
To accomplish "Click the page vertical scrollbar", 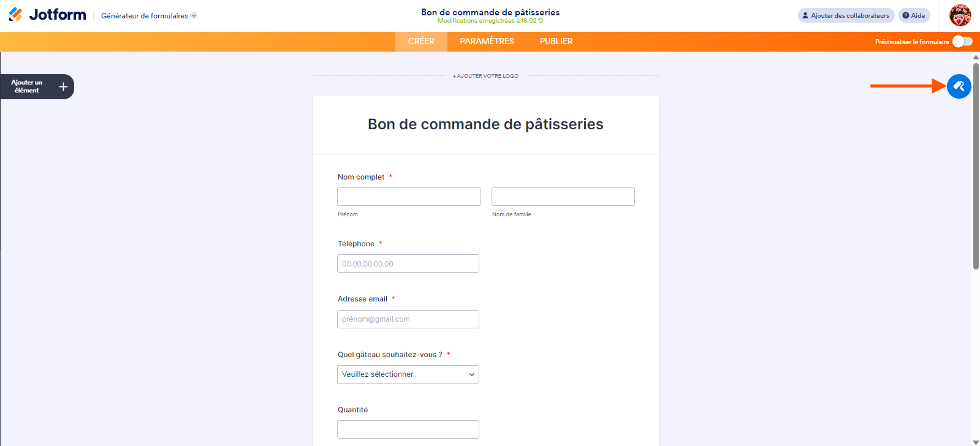I will click(976, 165).
